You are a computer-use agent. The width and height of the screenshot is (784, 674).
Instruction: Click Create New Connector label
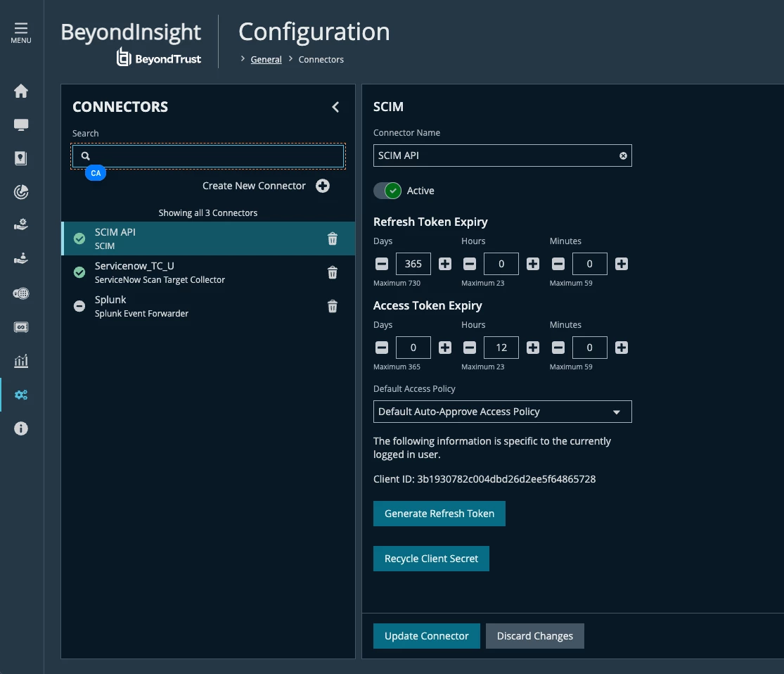click(x=254, y=186)
